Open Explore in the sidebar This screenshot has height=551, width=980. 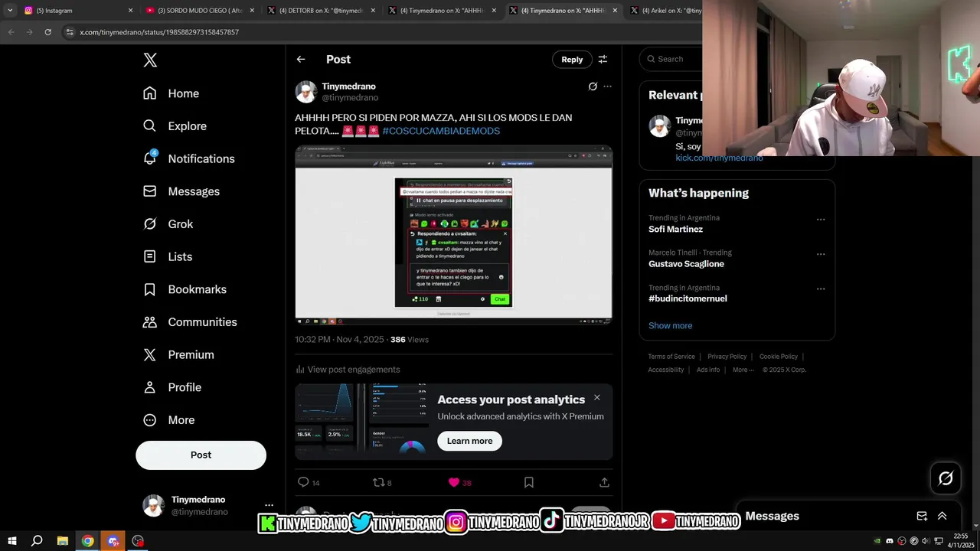click(x=175, y=126)
